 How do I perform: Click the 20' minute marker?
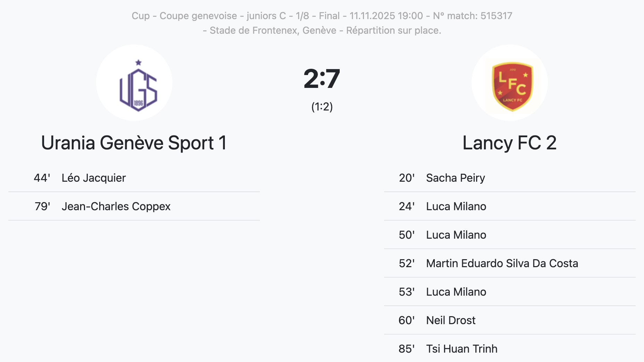pyautogui.click(x=406, y=178)
